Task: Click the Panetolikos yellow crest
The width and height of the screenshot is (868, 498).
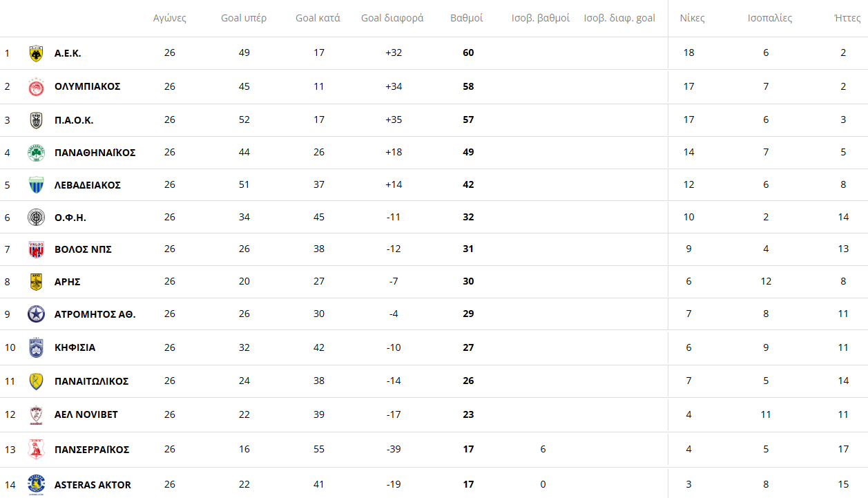Action: click(x=36, y=381)
